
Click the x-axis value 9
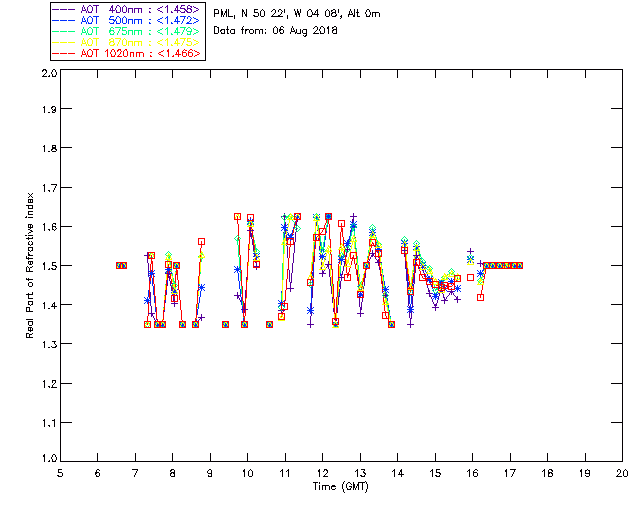(210, 473)
